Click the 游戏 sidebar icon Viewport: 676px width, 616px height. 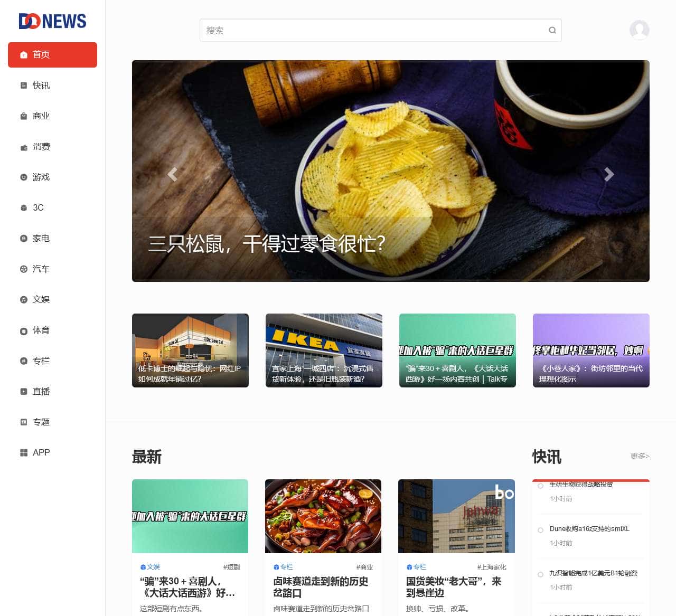(24, 177)
